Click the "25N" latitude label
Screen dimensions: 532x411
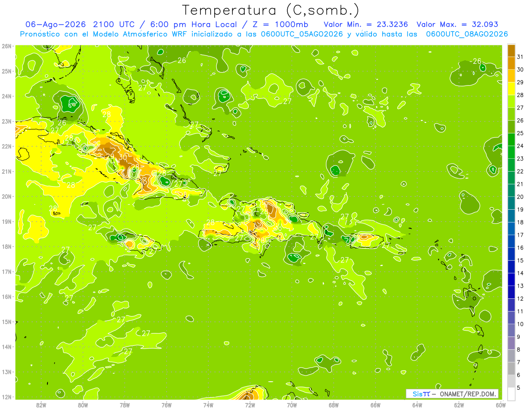pos(7,71)
